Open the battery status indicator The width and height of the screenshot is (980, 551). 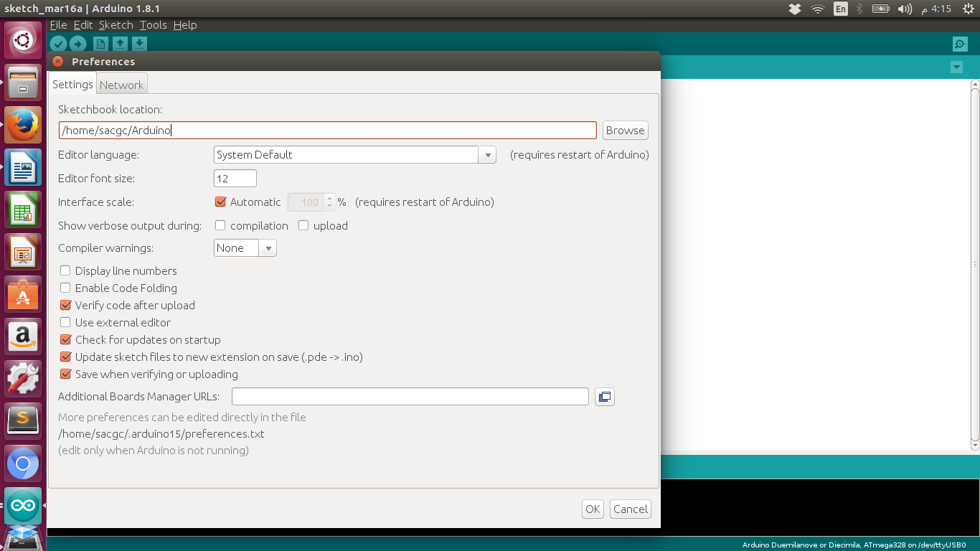tap(880, 9)
